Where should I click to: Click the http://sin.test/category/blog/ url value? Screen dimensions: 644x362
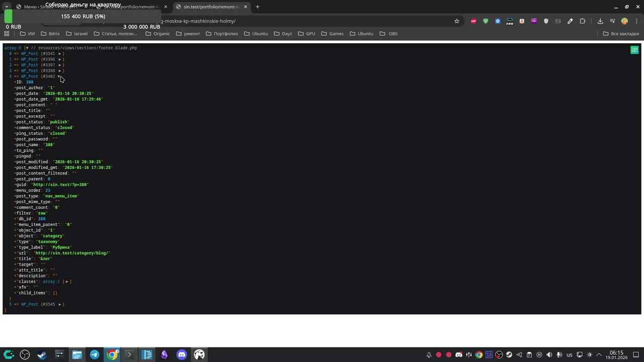pyautogui.click(x=72, y=253)
